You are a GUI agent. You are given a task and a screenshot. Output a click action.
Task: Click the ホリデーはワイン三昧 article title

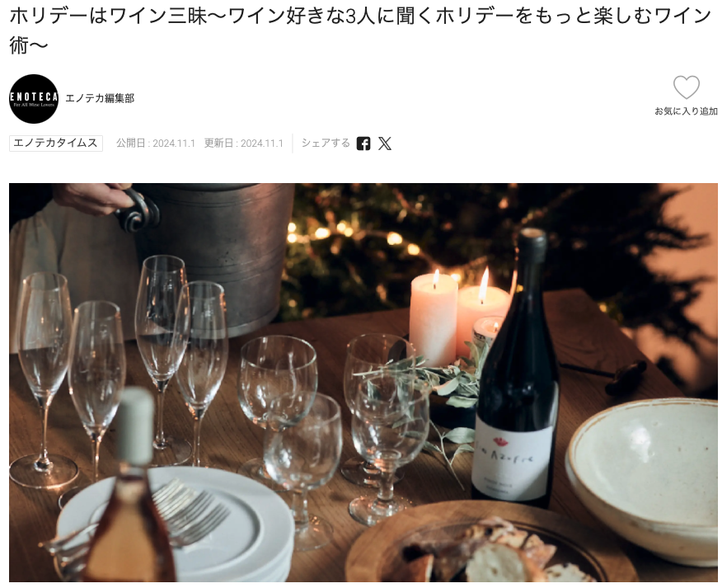(x=361, y=31)
